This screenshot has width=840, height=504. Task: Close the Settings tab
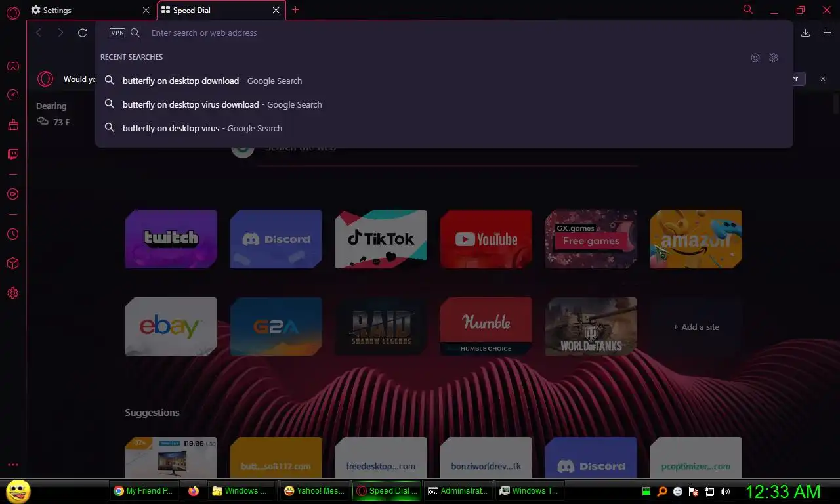click(x=146, y=10)
